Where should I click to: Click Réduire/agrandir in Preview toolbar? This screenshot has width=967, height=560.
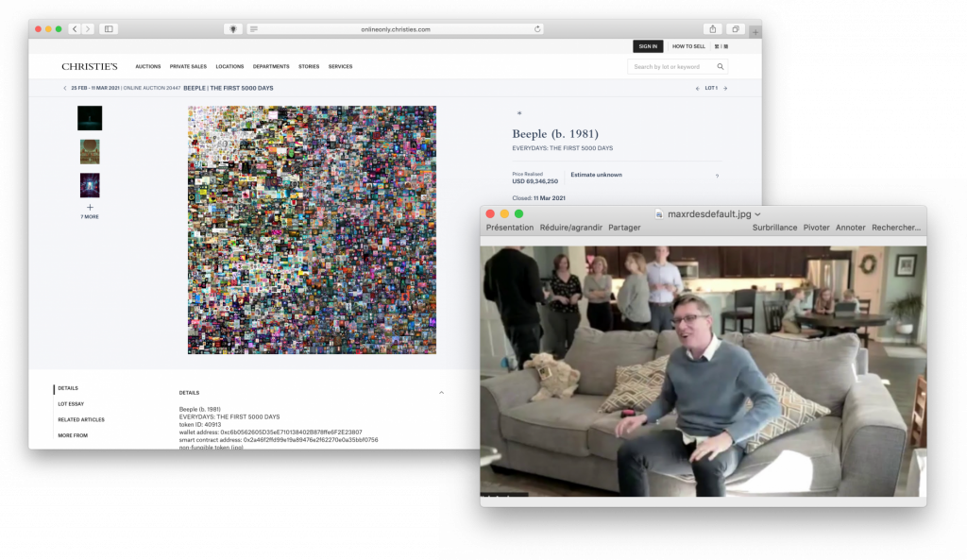point(571,228)
